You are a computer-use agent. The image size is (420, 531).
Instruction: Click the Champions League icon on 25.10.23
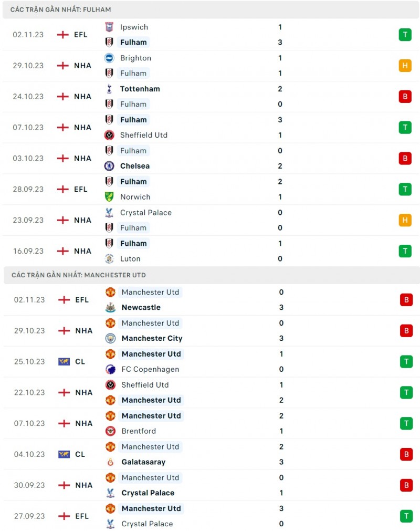[64, 361]
